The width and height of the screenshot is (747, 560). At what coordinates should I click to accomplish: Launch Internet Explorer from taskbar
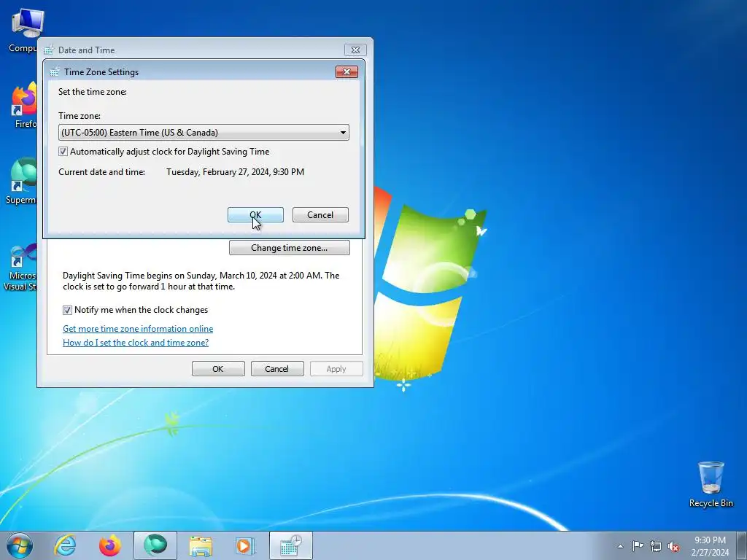coord(65,545)
